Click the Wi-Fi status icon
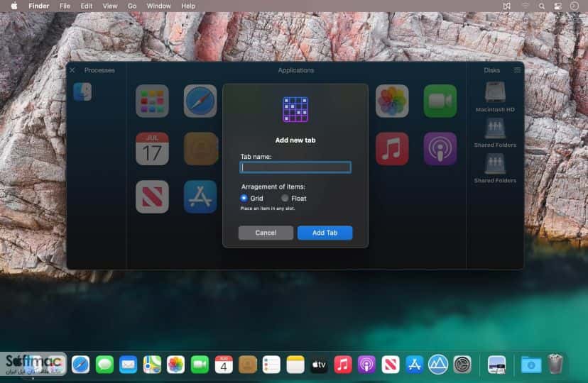The width and height of the screenshot is (588, 383). point(526,6)
